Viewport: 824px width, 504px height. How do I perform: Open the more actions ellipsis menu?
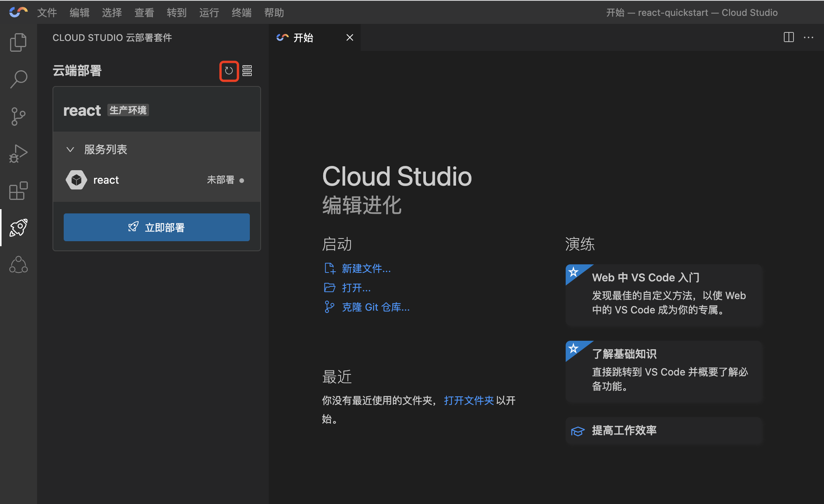tap(809, 37)
